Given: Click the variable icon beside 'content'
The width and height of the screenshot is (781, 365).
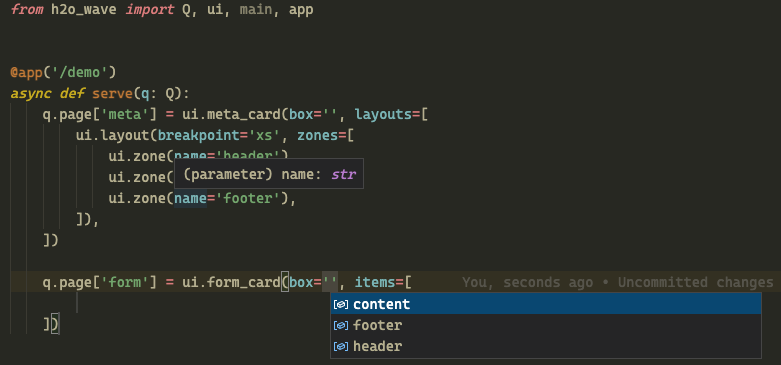Looking at the screenshot, I should point(341,304).
